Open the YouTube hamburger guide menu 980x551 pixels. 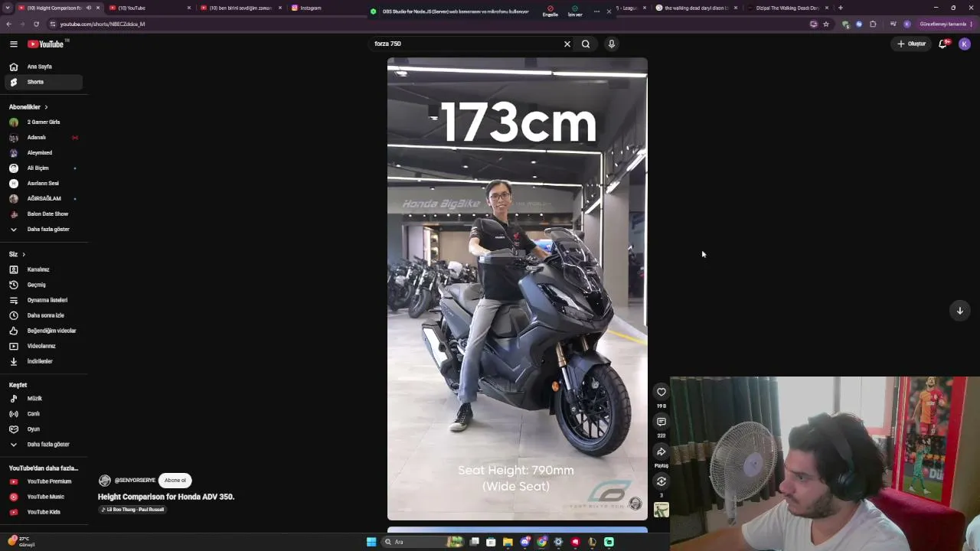coord(14,44)
